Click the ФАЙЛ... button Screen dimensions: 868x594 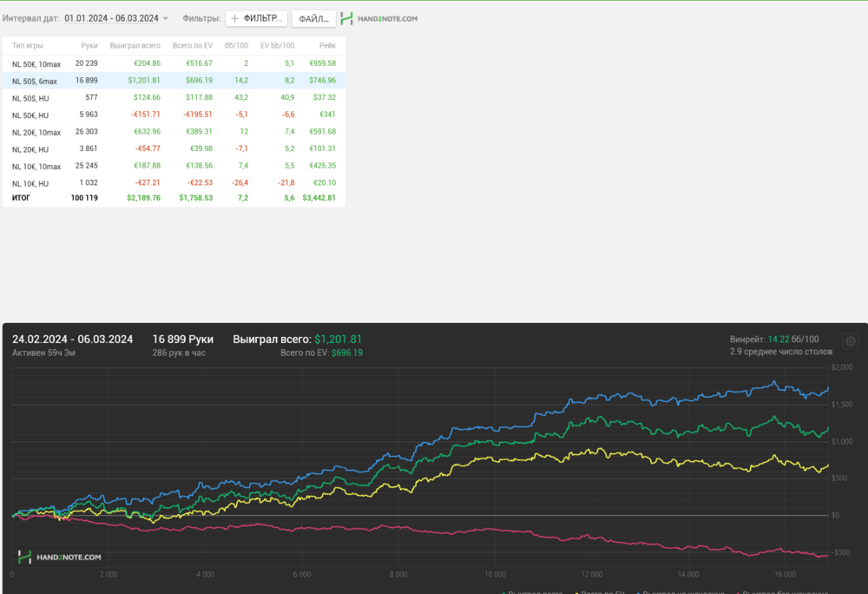314,18
